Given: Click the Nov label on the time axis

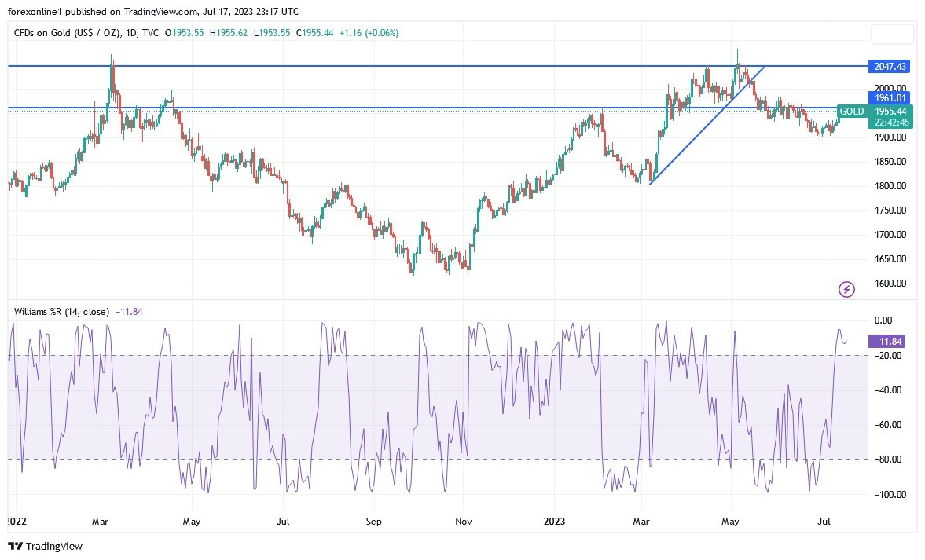Looking at the screenshot, I should coord(464,522).
